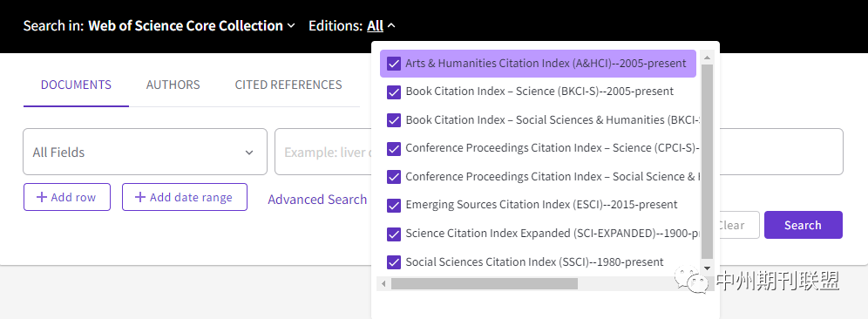This screenshot has width=868, height=319.
Task: Click the Add row button
Action: [67, 197]
